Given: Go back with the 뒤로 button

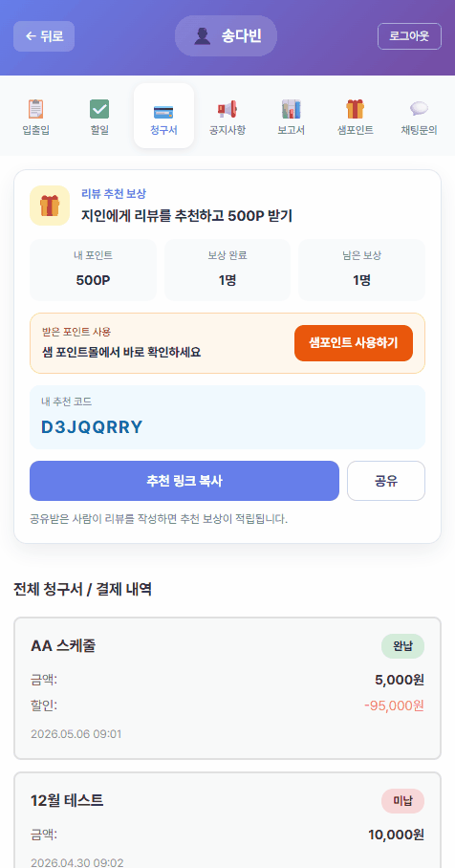Looking at the screenshot, I should click(44, 36).
